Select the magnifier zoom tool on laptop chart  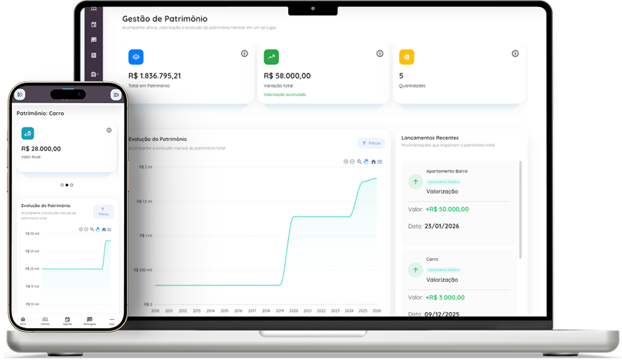click(359, 161)
